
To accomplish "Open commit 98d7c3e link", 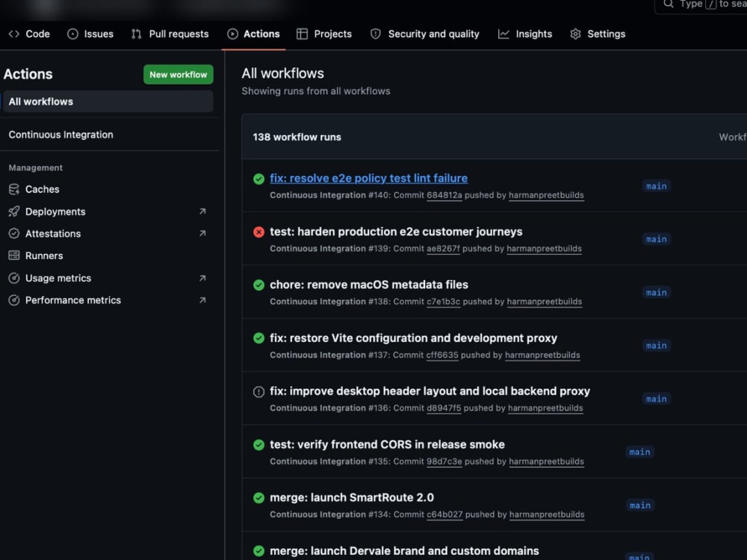I will pyautogui.click(x=444, y=461).
